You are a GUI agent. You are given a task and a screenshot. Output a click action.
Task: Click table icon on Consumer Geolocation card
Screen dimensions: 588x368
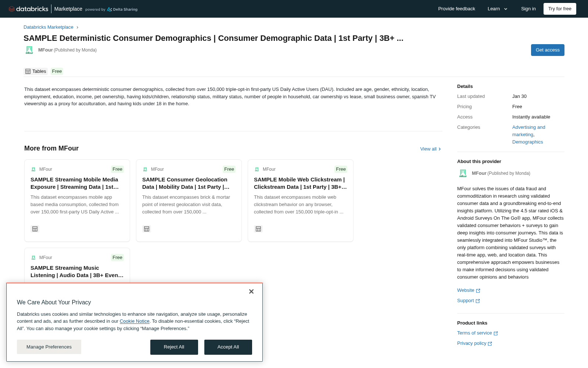[147, 229]
